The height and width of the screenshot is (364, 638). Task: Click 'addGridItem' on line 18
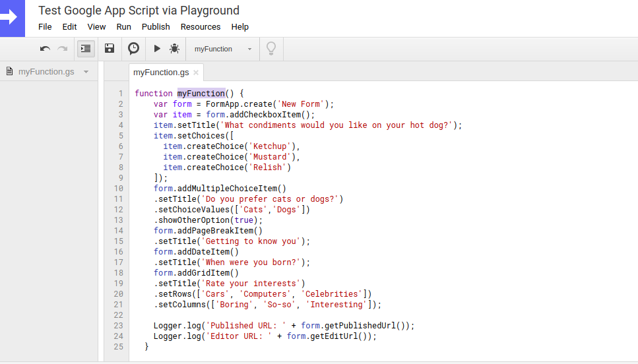pos(203,273)
